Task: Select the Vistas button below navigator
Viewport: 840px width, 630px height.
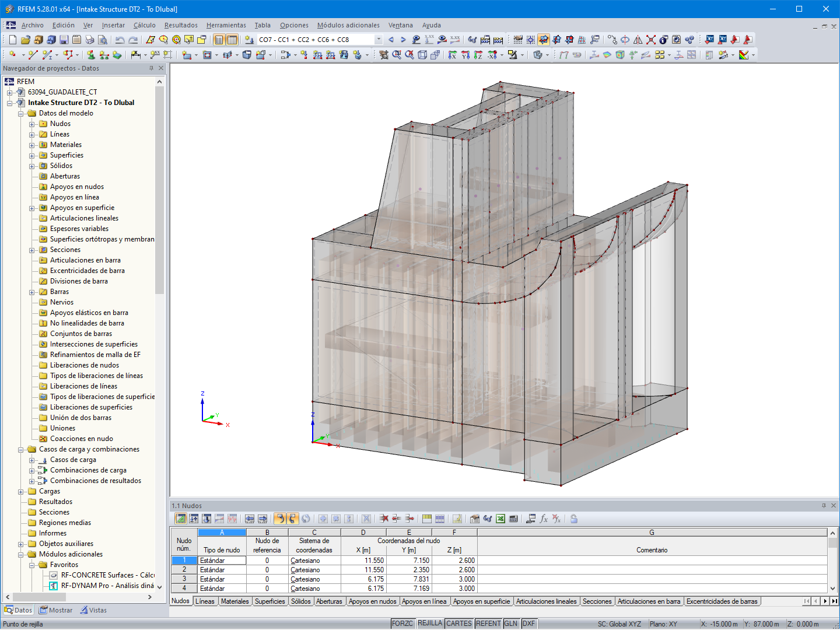Action: tap(93, 610)
